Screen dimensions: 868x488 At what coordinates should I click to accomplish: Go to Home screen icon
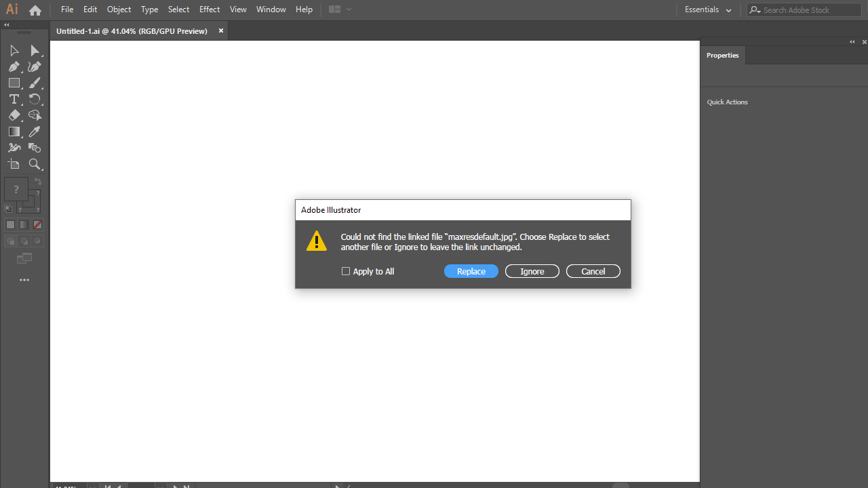click(x=35, y=10)
